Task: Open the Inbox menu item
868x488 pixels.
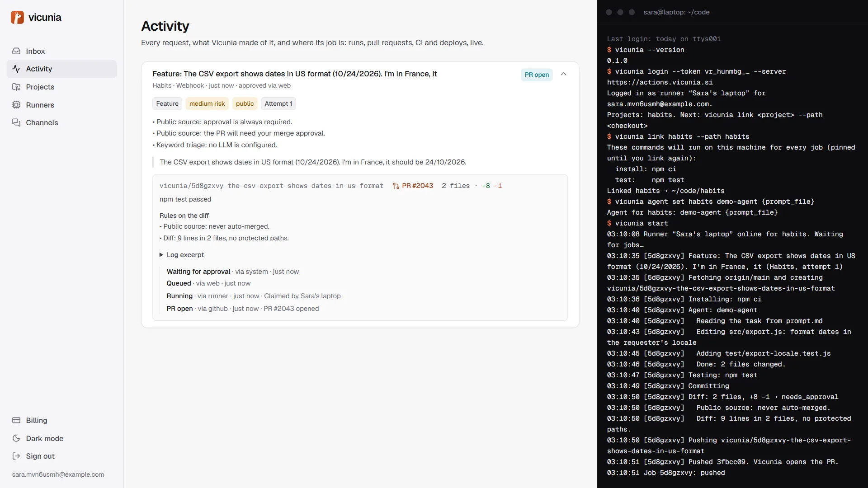Action: coord(61,51)
